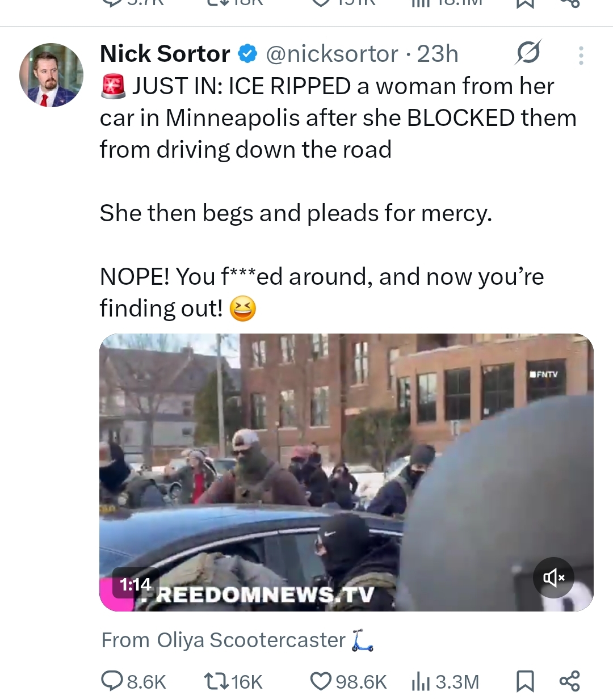The height and width of the screenshot is (700, 613).
Task: View analytics showing 3.3M views
Action: pyautogui.click(x=446, y=681)
